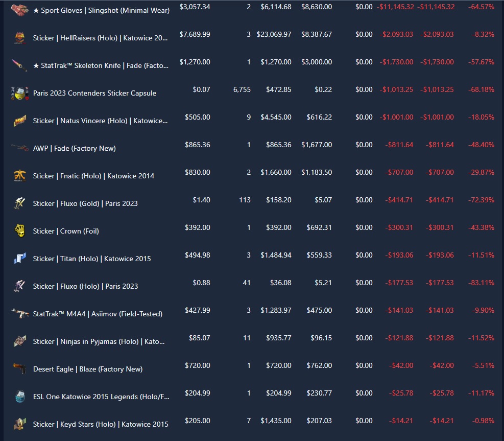Viewport: 504px width, 441px height.
Task: Click the Keyd Stars Holo sticker icon
Action: (19, 424)
